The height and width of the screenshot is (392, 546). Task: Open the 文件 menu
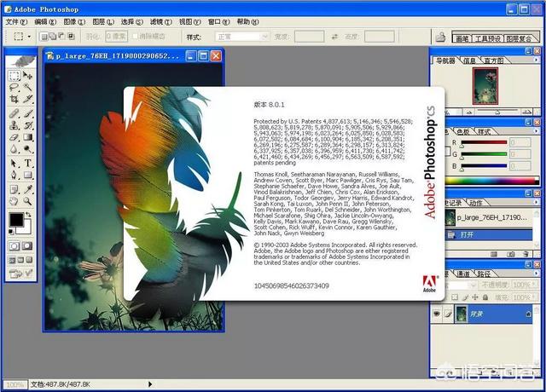[16, 22]
